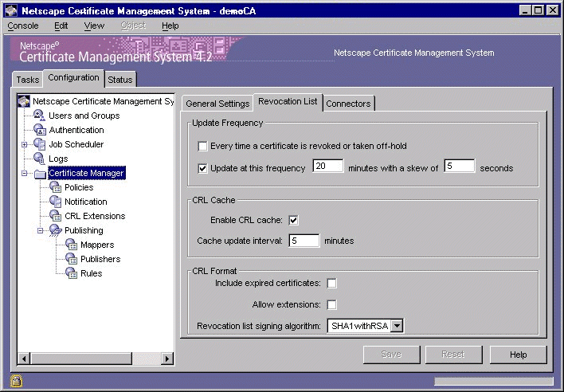Image resolution: width=564 pixels, height=392 pixels.
Task: Click the padlock icon in status bar
Action: [x=17, y=381]
